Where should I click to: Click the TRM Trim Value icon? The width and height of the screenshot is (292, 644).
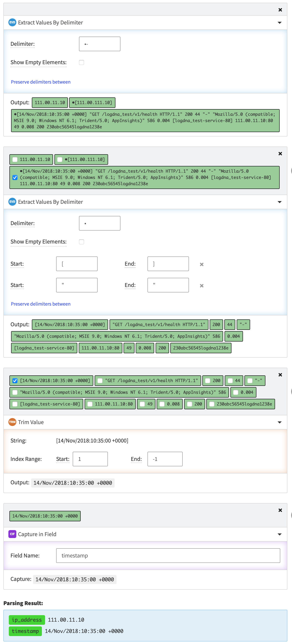tap(12, 422)
